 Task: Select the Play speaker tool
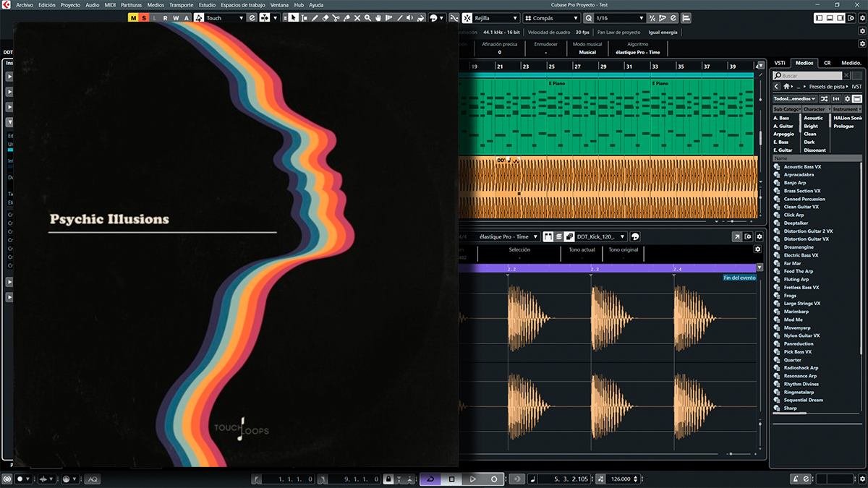click(x=409, y=17)
